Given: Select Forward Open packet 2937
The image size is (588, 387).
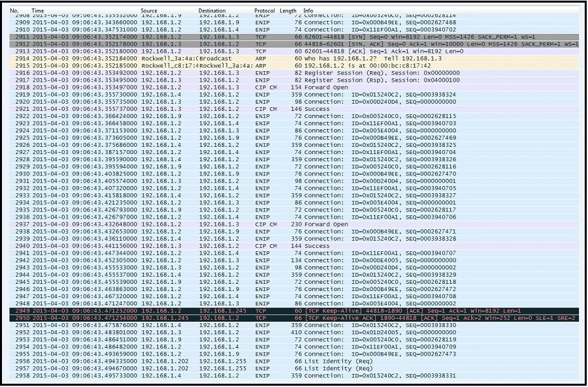Looking at the screenshot, I should click(294, 224).
